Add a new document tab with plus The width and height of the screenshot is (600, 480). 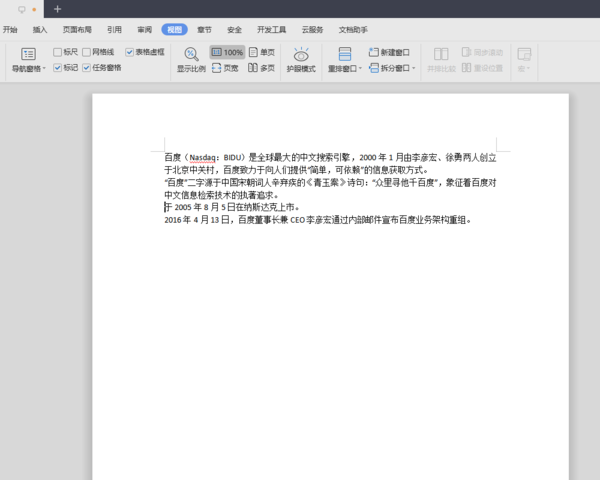(57, 9)
